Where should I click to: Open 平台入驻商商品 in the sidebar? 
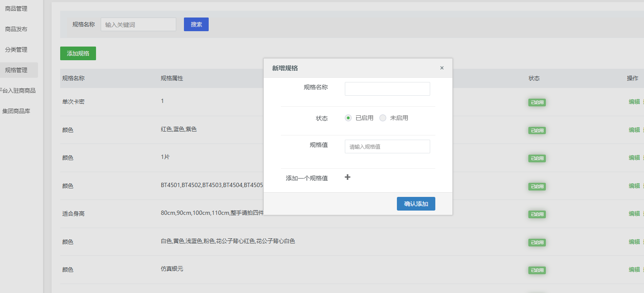point(18,91)
